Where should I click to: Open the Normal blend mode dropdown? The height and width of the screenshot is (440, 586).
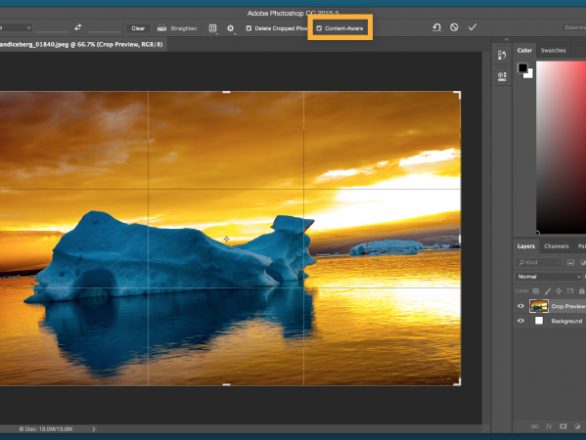[x=549, y=277]
